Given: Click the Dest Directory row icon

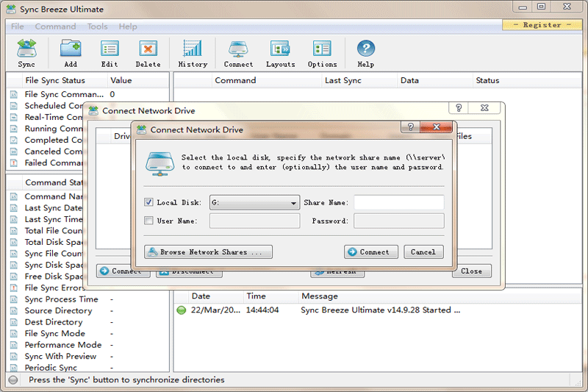Looking at the screenshot, I should coord(14,322).
